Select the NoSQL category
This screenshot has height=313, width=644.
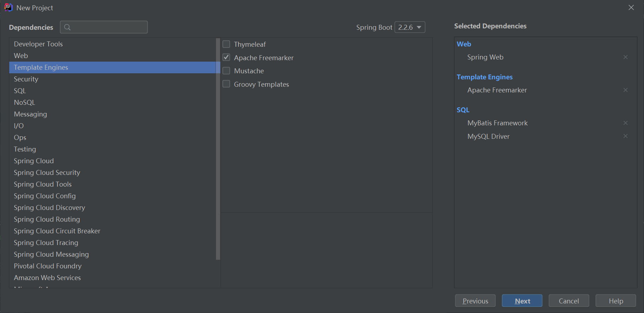click(112, 102)
